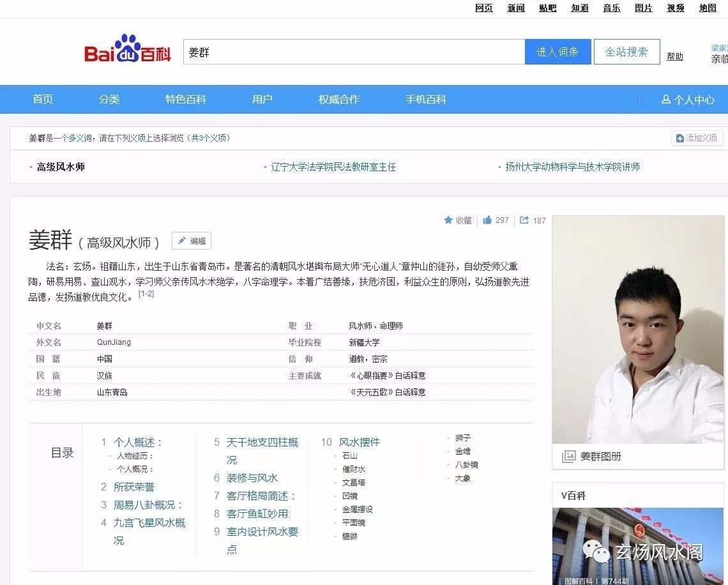Screen dimensions: 728x585
Task: Open the 视频 top link
Action: click(x=676, y=8)
